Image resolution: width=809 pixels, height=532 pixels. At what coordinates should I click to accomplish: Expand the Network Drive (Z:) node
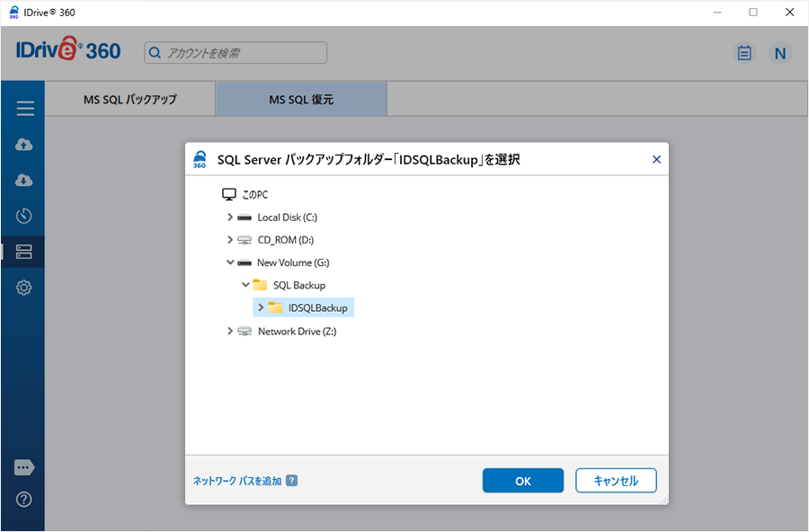coord(229,331)
